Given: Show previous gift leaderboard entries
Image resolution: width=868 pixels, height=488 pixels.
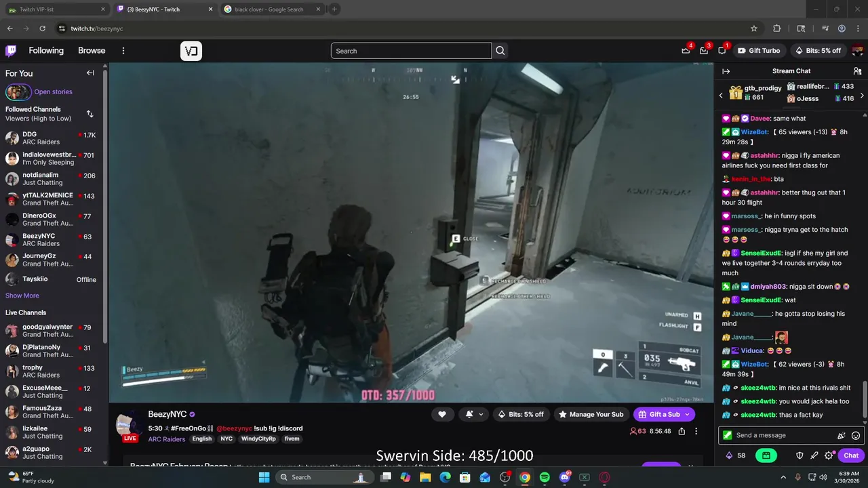Looking at the screenshot, I should 721,96.
